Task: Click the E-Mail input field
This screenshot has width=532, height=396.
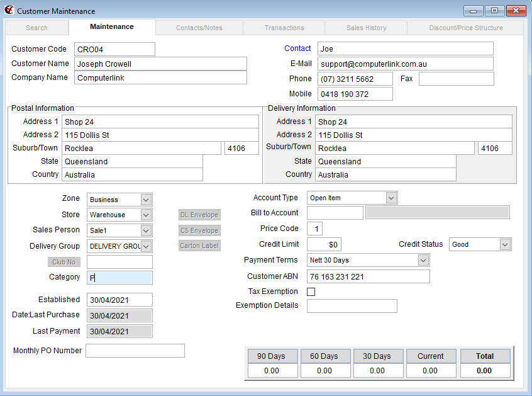Action: coord(406,64)
